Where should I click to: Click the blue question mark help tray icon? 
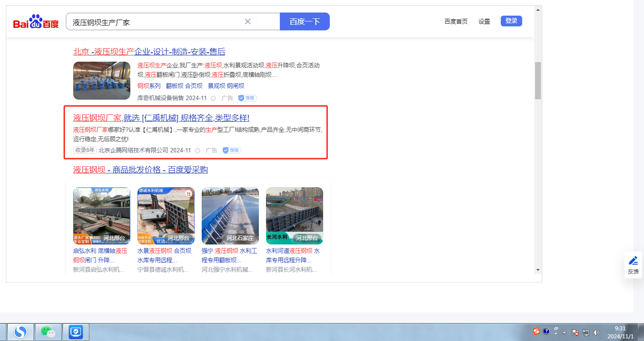click(x=546, y=331)
